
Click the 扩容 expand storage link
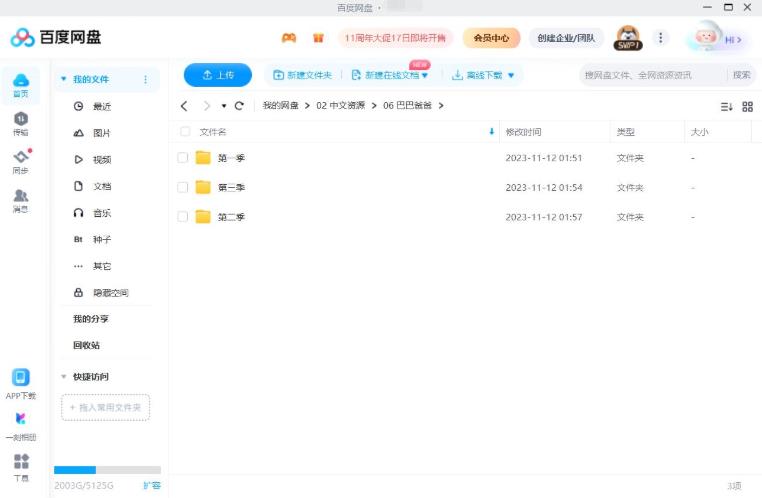click(x=152, y=485)
